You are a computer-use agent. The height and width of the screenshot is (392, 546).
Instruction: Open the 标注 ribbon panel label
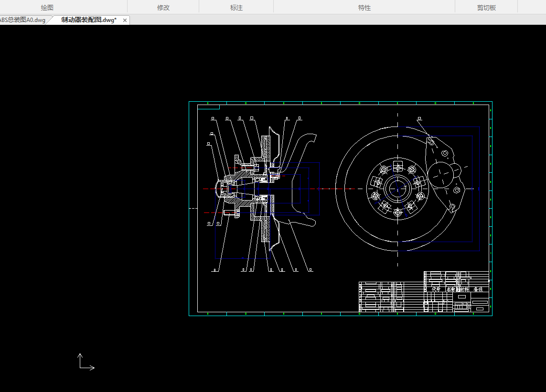[236, 8]
